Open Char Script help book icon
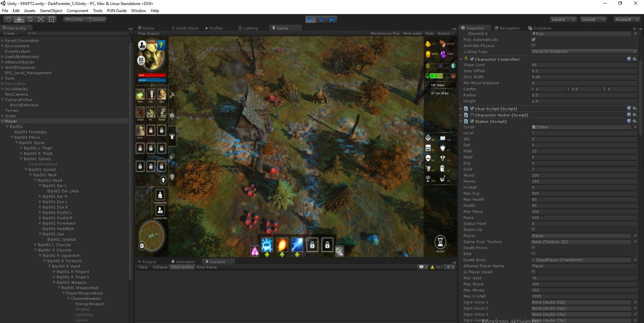 629,108
